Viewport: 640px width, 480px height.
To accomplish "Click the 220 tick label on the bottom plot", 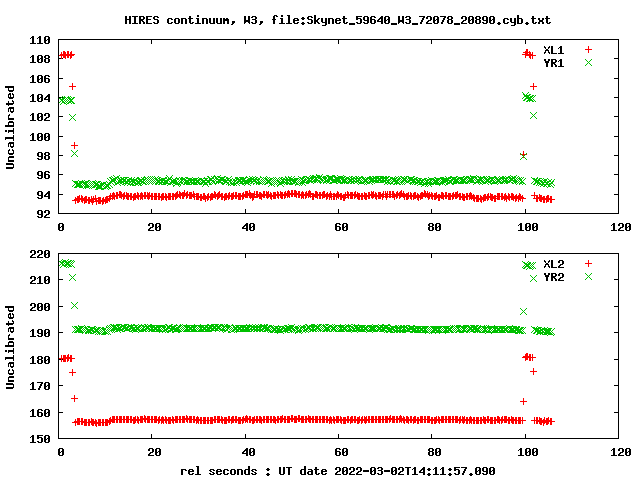I will pyautogui.click(x=40, y=254).
